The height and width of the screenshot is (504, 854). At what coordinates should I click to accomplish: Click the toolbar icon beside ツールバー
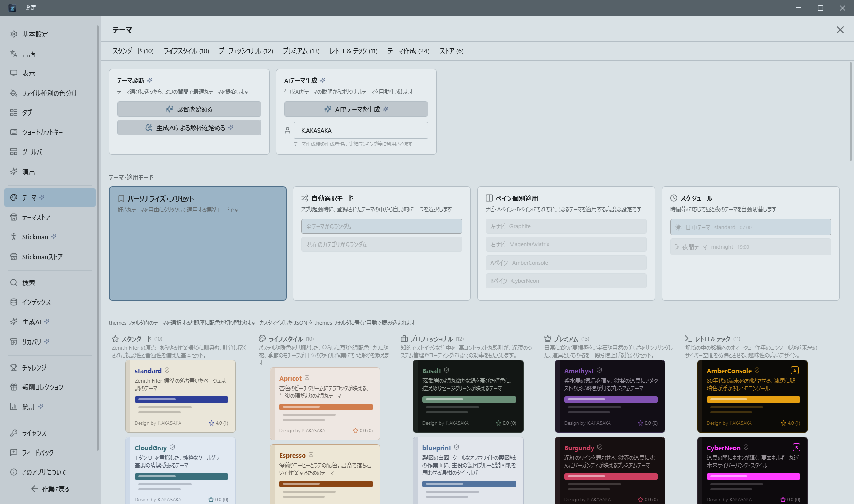coord(14,152)
